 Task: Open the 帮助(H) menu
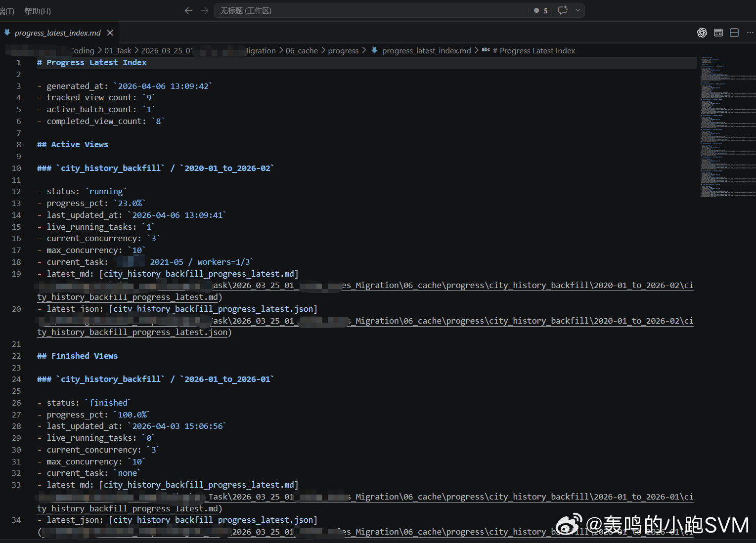[38, 11]
